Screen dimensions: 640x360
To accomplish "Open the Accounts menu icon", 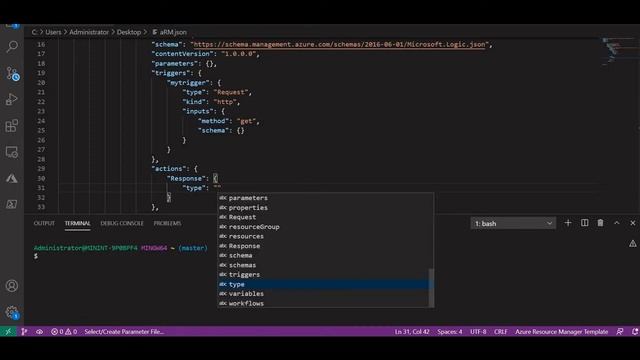I will coord(12,286).
